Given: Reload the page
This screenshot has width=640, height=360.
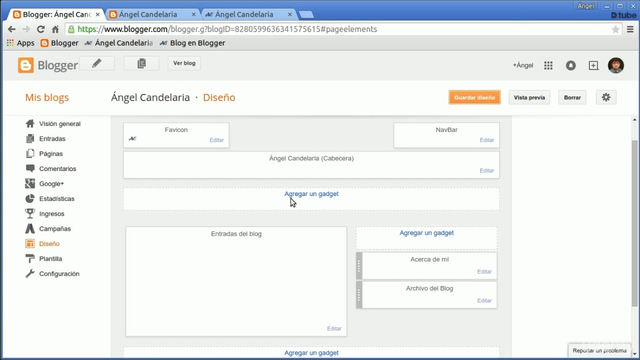Looking at the screenshot, I should pyautogui.click(x=40, y=29).
